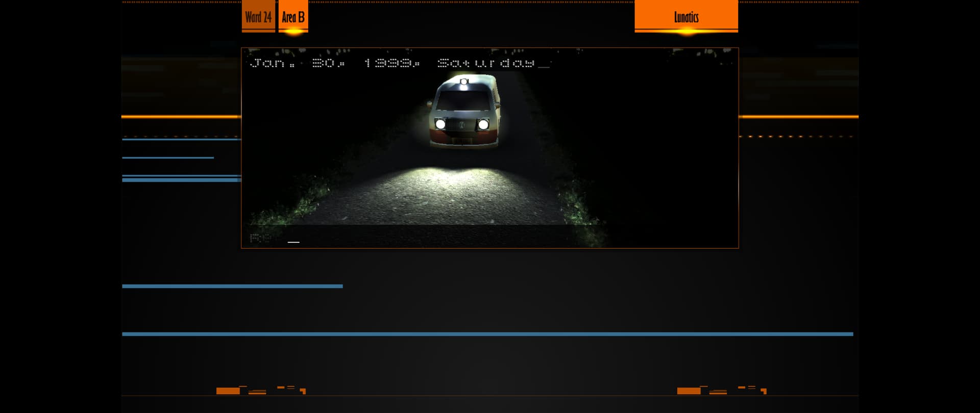Click the faded dotted text in dialogue bar
This screenshot has height=413, width=980.
click(x=260, y=238)
